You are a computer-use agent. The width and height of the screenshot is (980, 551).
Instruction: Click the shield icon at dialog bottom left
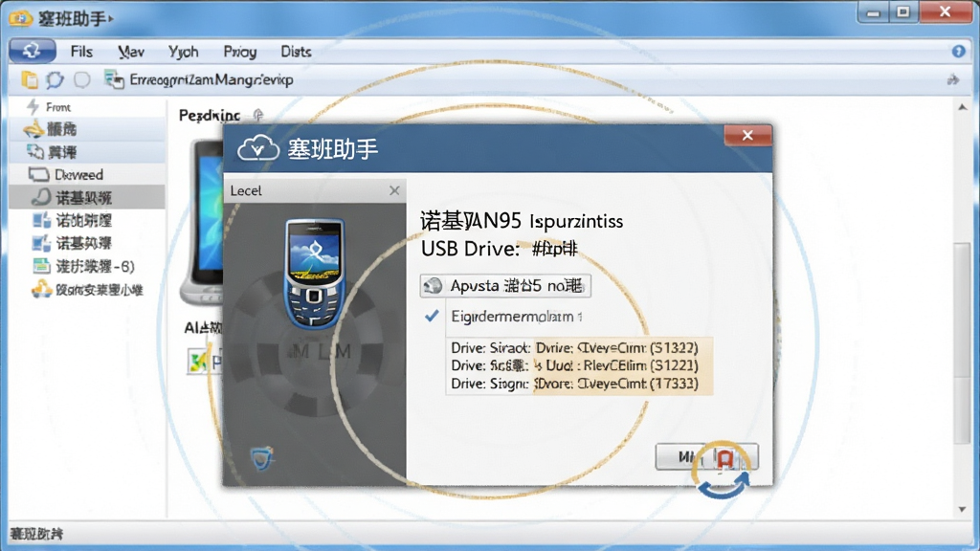(262, 458)
